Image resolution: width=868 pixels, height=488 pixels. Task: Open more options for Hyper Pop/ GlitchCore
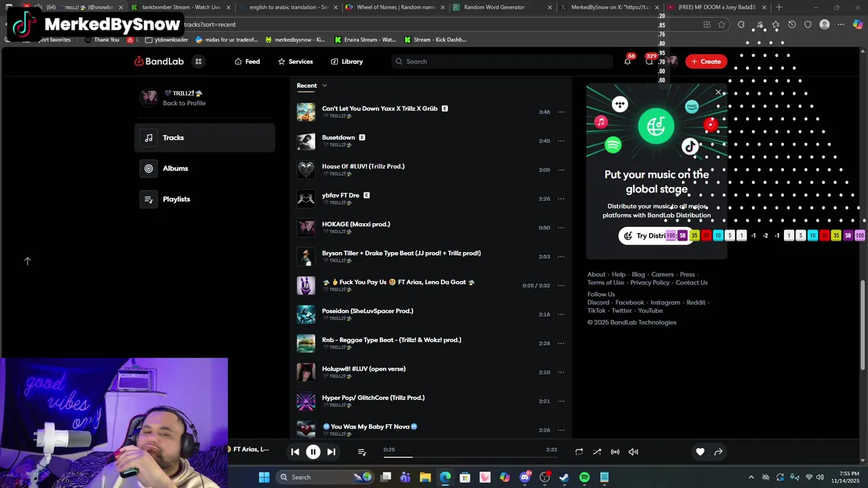(561, 401)
